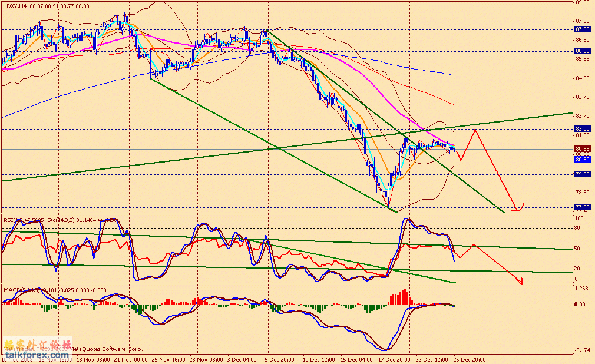The image size is (595, 364).
Task: Select the 82.00 horizontal level price tag
Action: point(582,128)
